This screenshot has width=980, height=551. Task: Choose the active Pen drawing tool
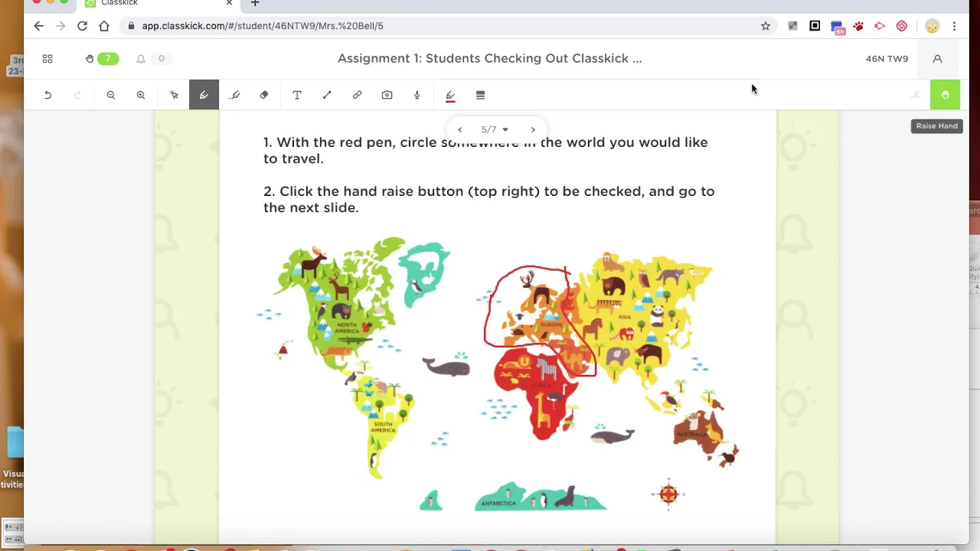pyautogui.click(x=204, y=95)
